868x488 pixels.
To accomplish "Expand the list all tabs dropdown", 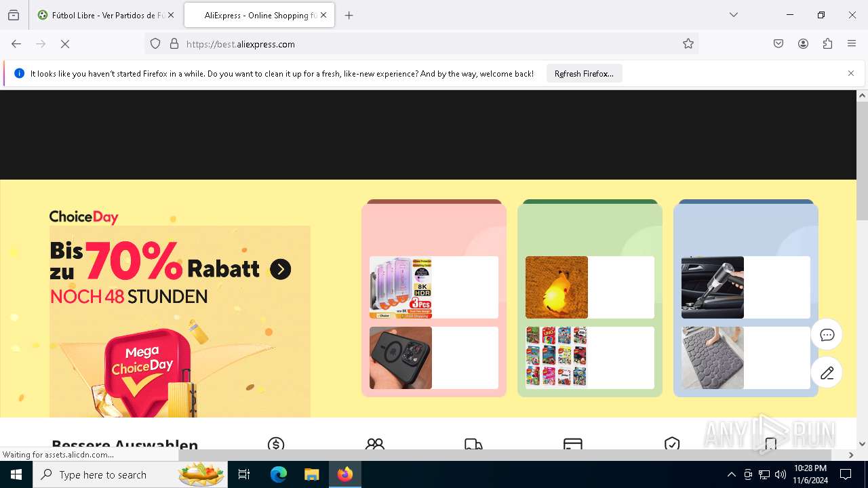I will coord(734,15).
